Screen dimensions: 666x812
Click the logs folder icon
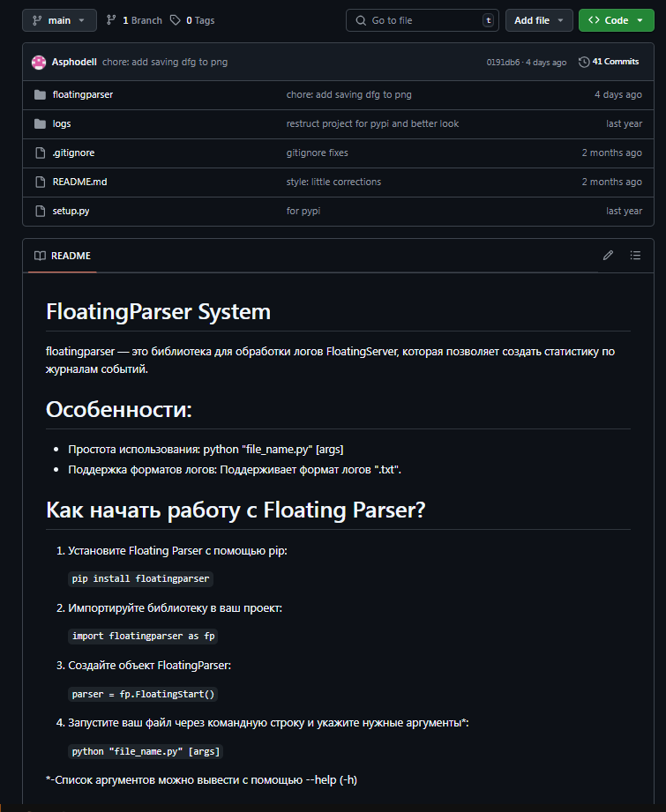click(x=39, y=123)
